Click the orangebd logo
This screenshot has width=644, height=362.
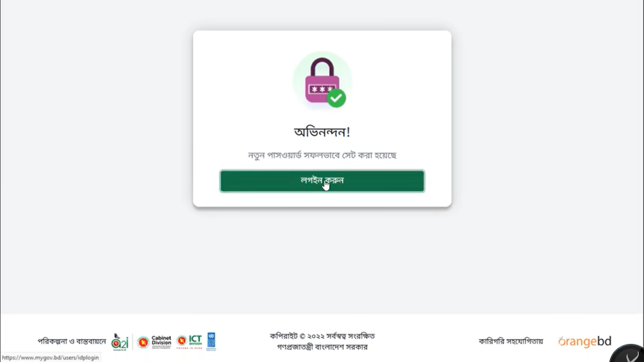(585, 341)
